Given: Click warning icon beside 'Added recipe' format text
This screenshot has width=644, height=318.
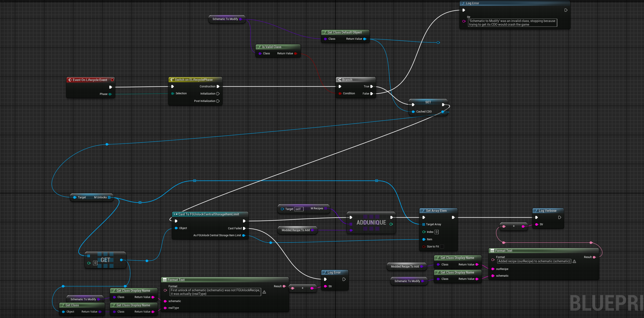Looking at the screenshot, I should point(575,261).
